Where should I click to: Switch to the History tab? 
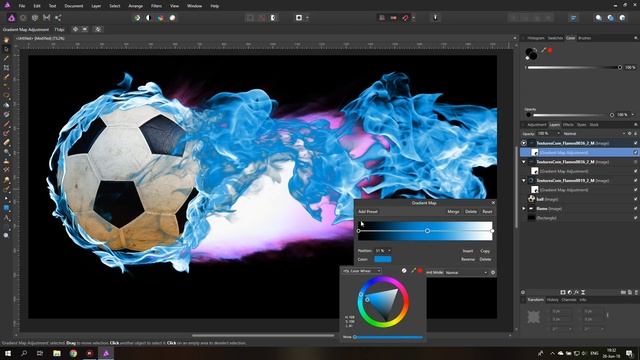pos(553,300)
